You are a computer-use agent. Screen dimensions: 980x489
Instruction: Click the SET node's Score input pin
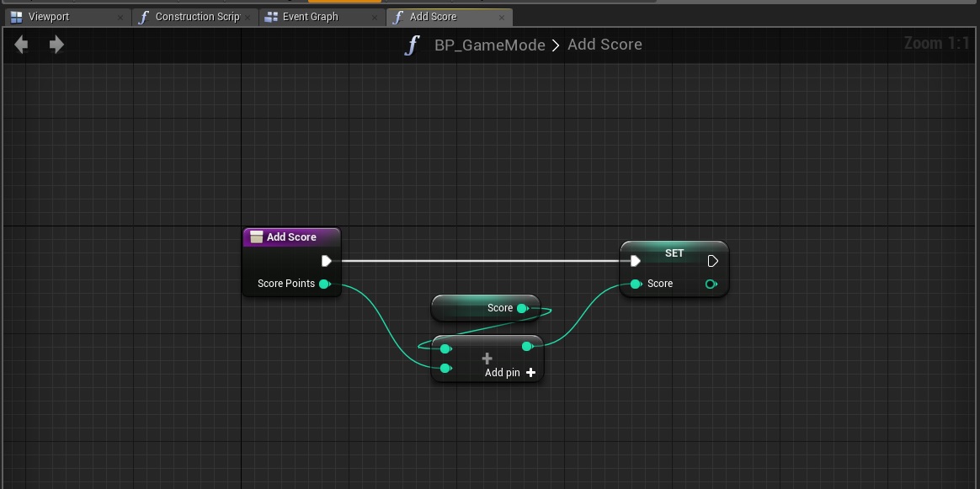636,284
